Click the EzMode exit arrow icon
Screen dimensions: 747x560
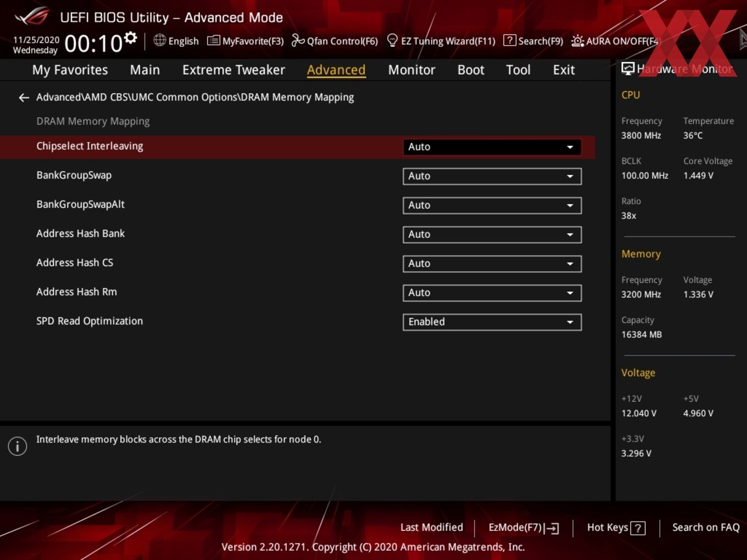click(552, 528)
